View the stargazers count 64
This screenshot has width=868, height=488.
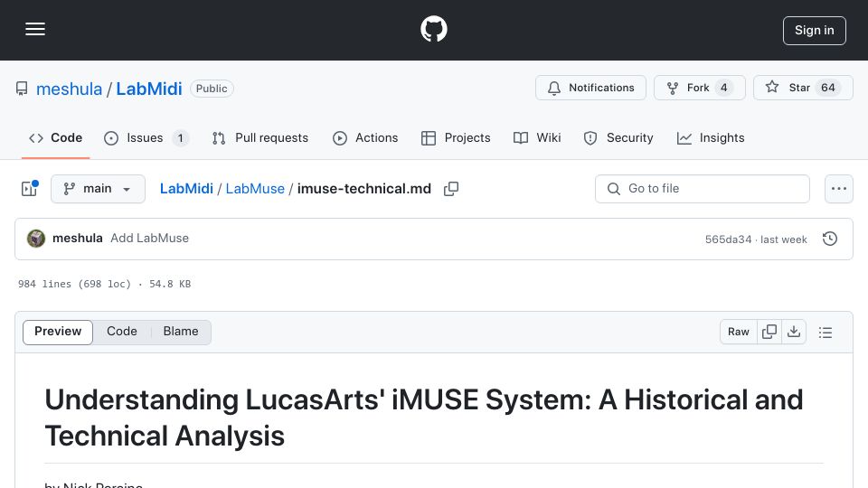tap(827, 88)
